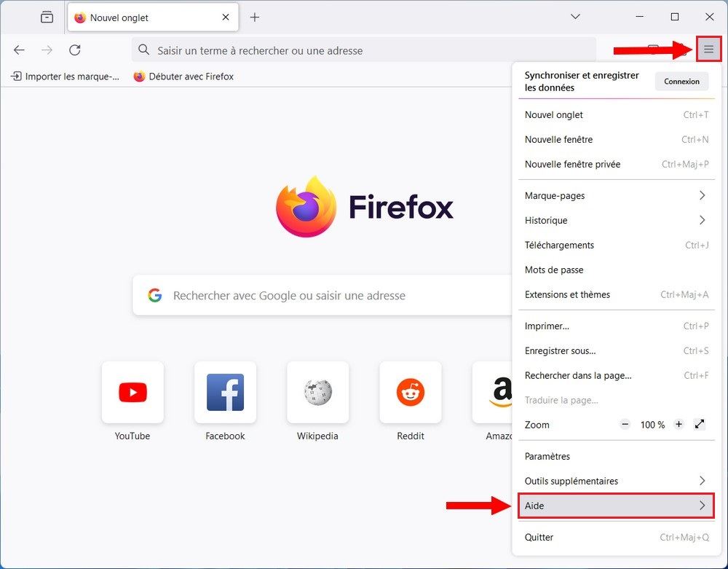This screenshot has height=569, width=728.
Task: Open the Firefox application menu (hamburger icon)
Action: point(709,50)
